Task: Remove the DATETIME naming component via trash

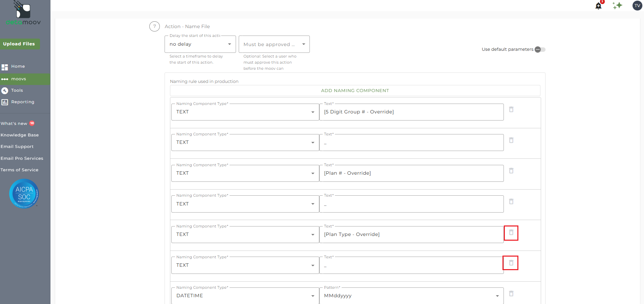Action: [x=511, y=294]
